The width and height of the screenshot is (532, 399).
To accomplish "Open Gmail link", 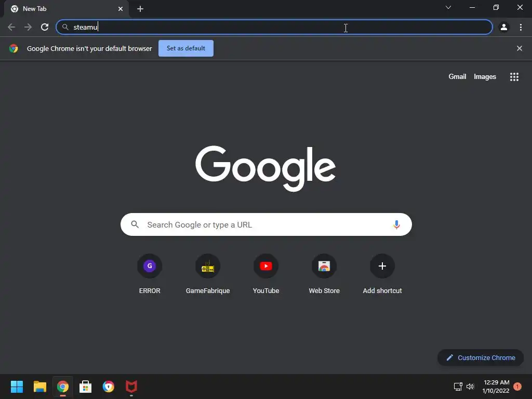I will click(x=457, y=77).
